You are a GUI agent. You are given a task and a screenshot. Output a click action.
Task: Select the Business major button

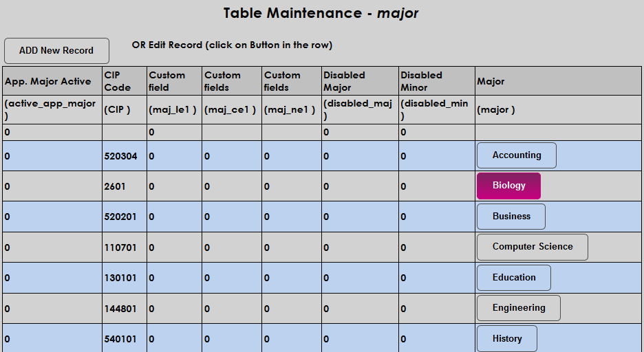[511, 216]
